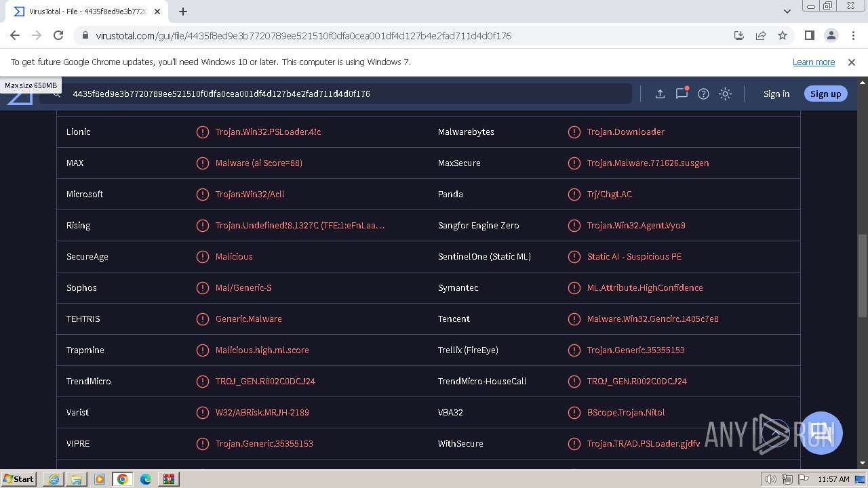Click the alert icon beside BScope.Trojan.Nitol
The image size is (868, 488).
(x=574, y=412)
